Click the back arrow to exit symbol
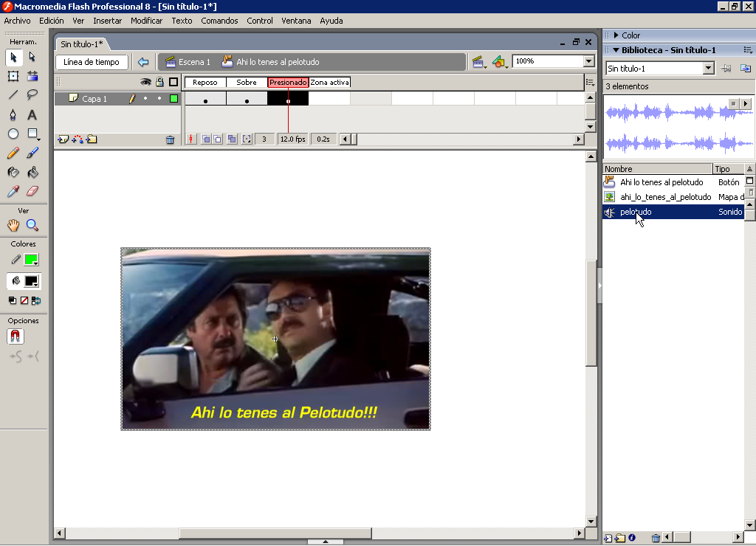This screenshot has height=546, width=756. 143,62
